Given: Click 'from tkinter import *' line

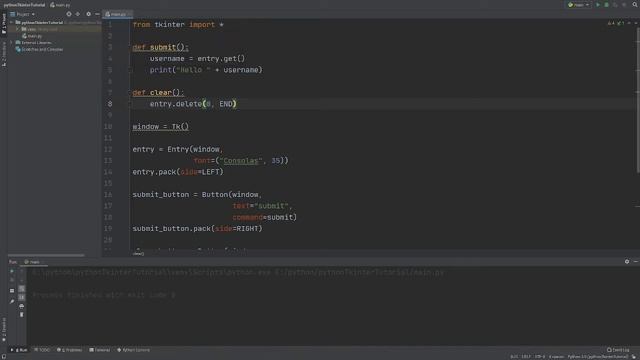Looking at the screenshot, I should coord(178,24).
